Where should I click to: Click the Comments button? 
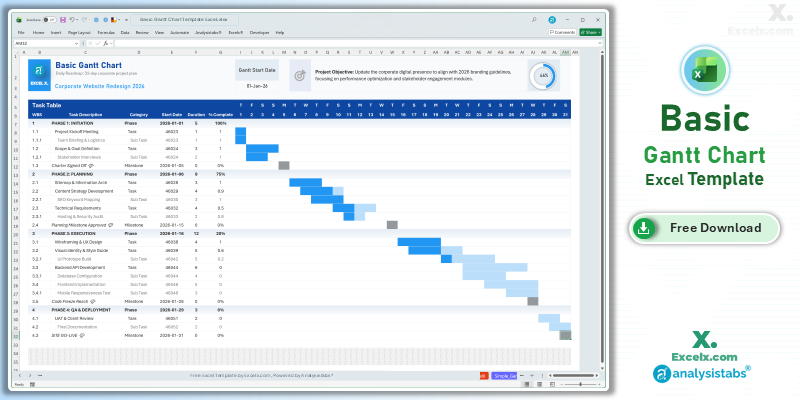[x=562, y=32]
